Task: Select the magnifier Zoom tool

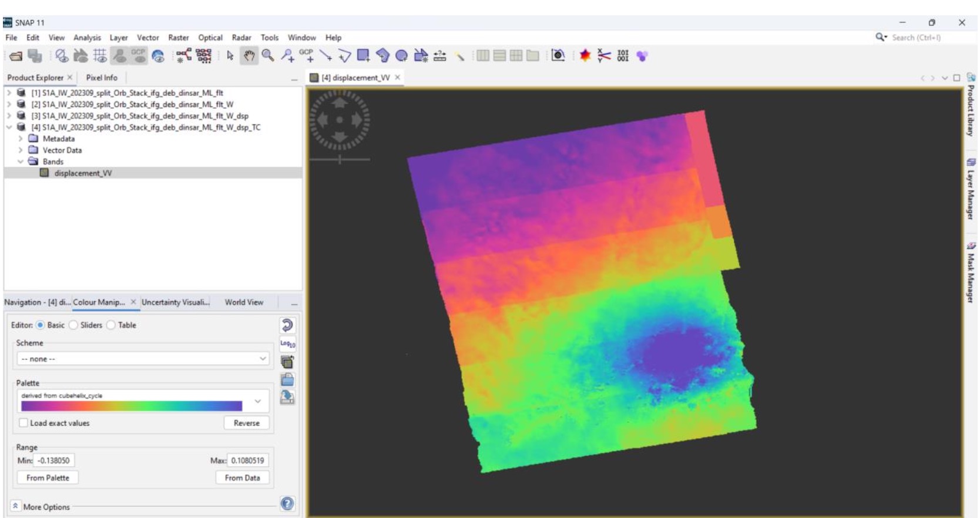Action: 268,56
